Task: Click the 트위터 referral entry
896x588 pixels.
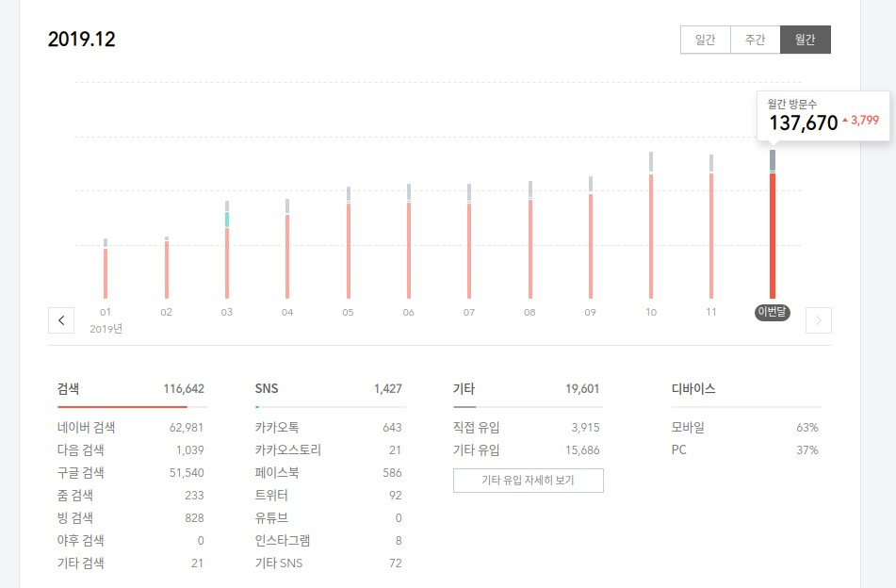Action: coord(329,495)
